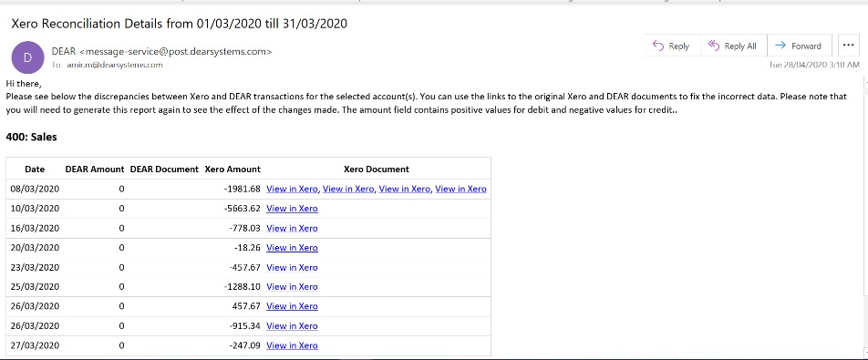Viewport: 868px width, 360px height.
Task: Open View in Xero for -915.34 row
Action: (x=293, y=325)
